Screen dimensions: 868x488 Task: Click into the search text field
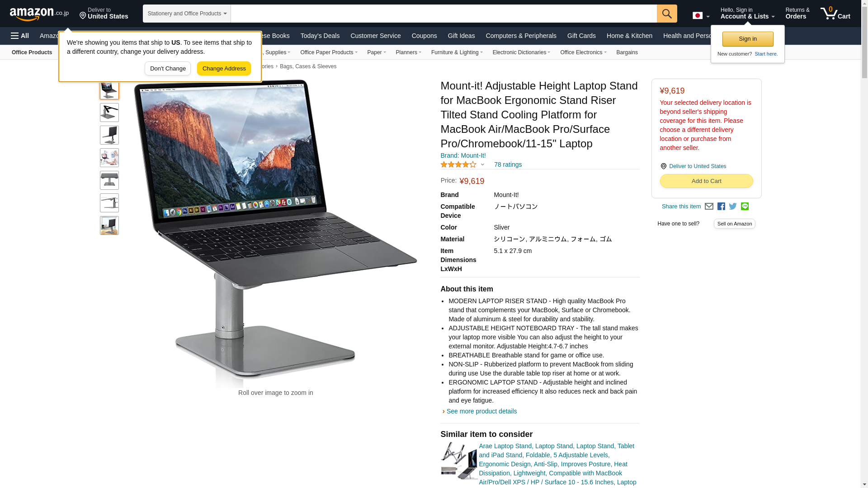(x=443, y=14)
